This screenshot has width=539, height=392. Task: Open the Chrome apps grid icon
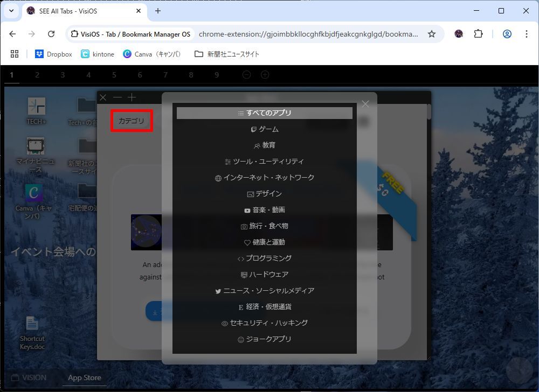click(x=15, y=54)
